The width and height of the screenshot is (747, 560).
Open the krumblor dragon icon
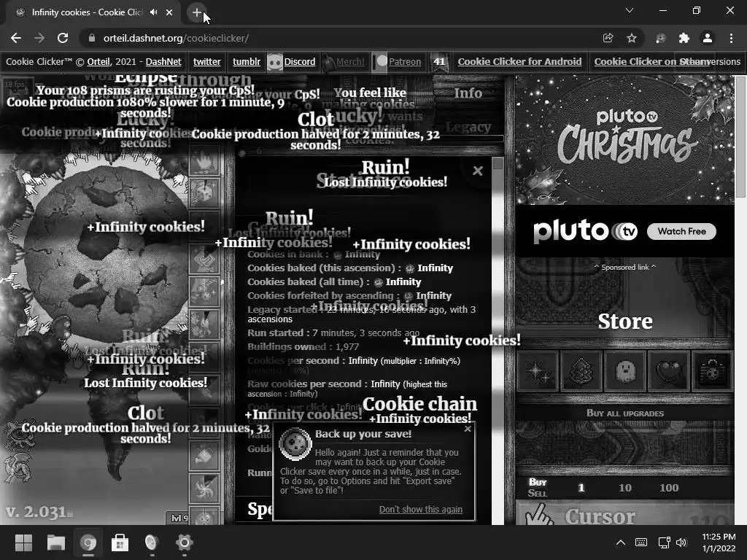[18, 467]
